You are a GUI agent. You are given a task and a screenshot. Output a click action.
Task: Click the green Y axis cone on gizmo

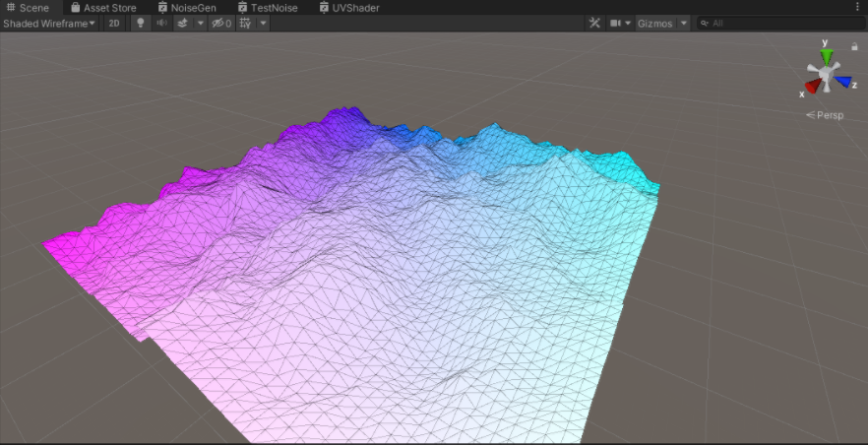[x=826, y=54]
